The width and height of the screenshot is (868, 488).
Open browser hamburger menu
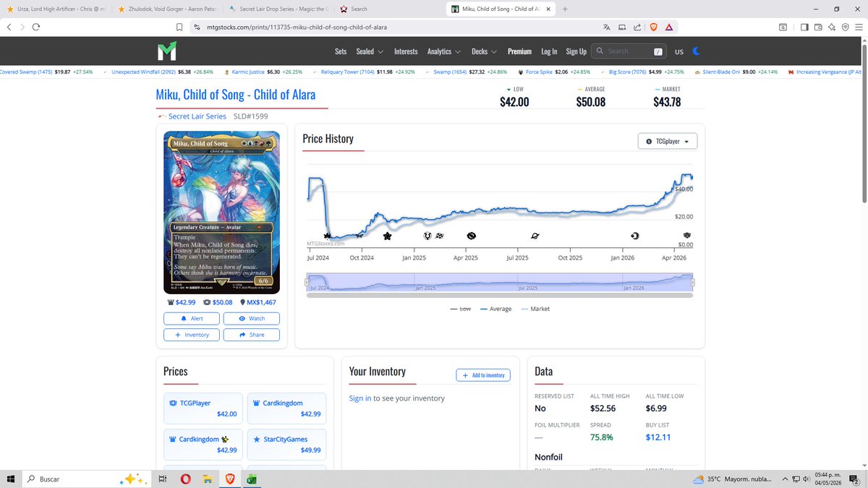click(x=858, y=27)
